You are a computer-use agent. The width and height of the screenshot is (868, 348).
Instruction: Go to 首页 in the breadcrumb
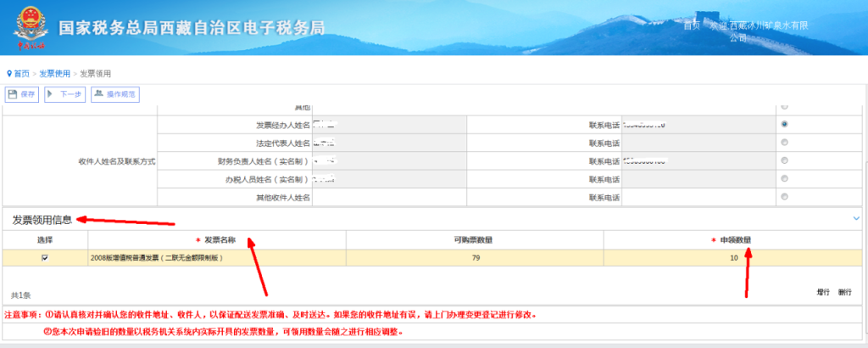pos(21,74)
